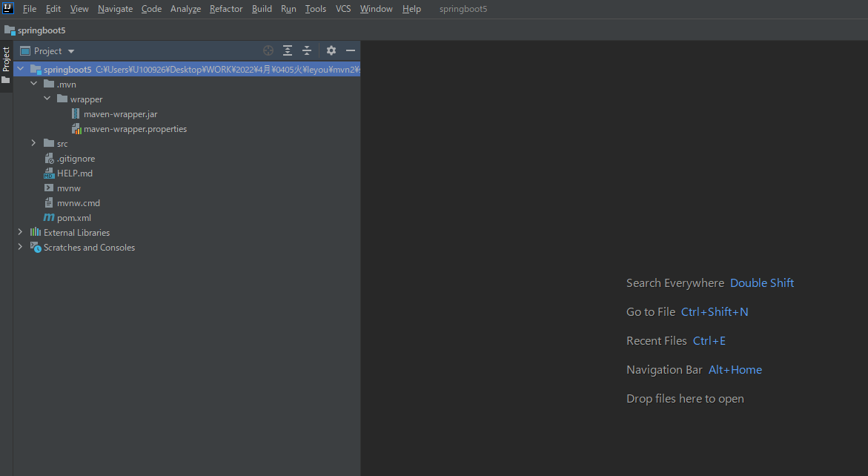The width and height of the screenshot is (868, 476).
Task: Click the Scratches and Consoles icon
Action: coord(36,248)
